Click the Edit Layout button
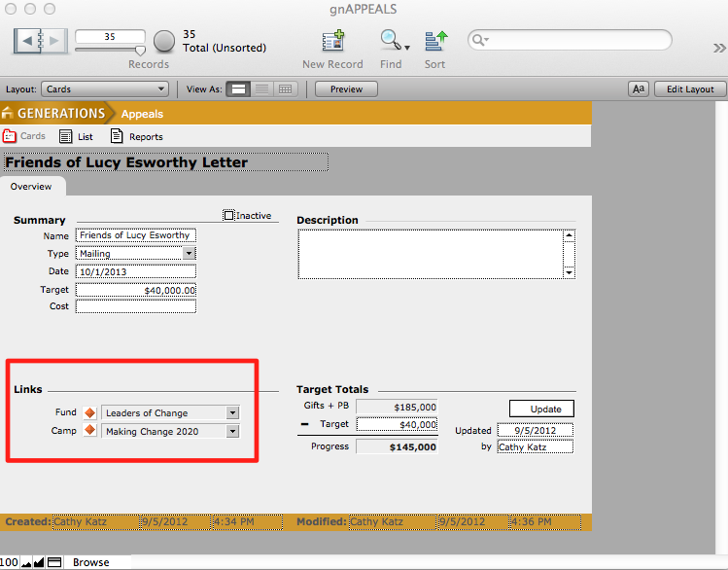Viewport: 728px width, 570px height. click(x=689, y=89)
